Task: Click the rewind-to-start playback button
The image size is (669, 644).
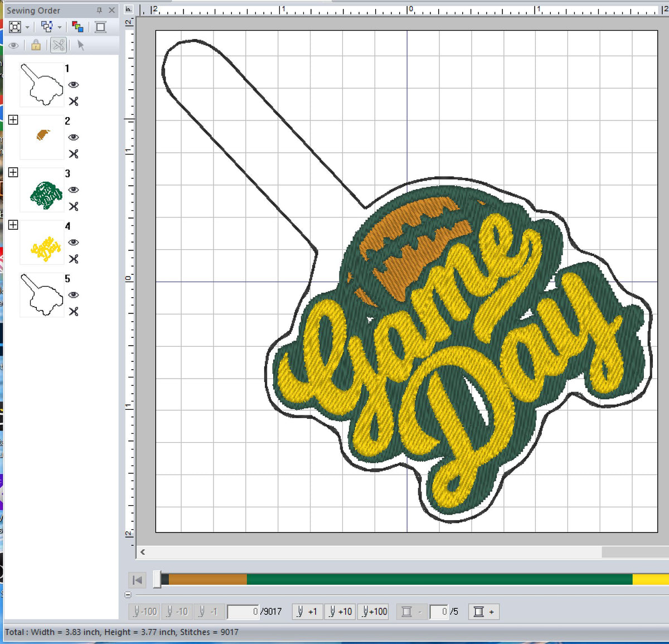Action: tap(137, 580)
